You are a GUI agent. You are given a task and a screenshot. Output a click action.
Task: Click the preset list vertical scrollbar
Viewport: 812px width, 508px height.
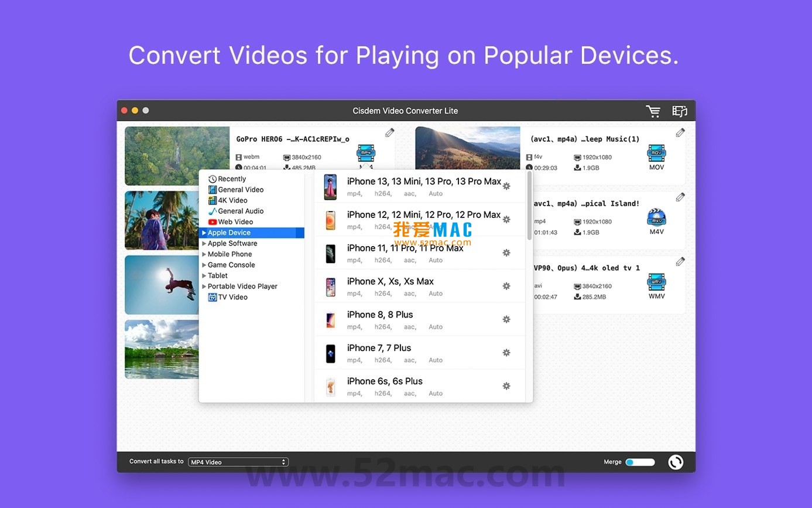pos(529,205)
